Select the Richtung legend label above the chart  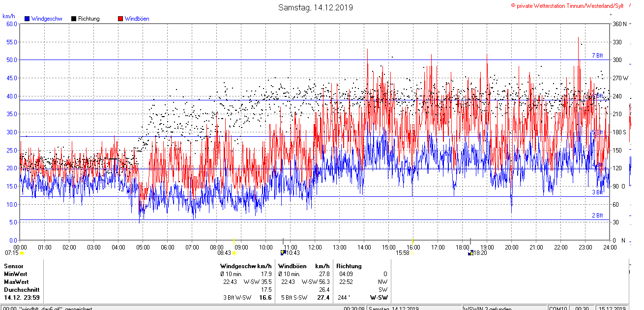[89, 19]
